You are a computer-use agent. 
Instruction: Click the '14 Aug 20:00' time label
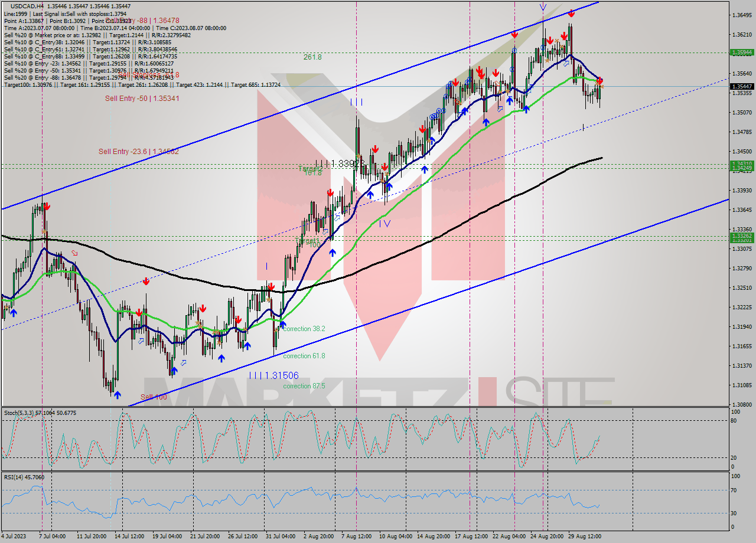[434, 537]
